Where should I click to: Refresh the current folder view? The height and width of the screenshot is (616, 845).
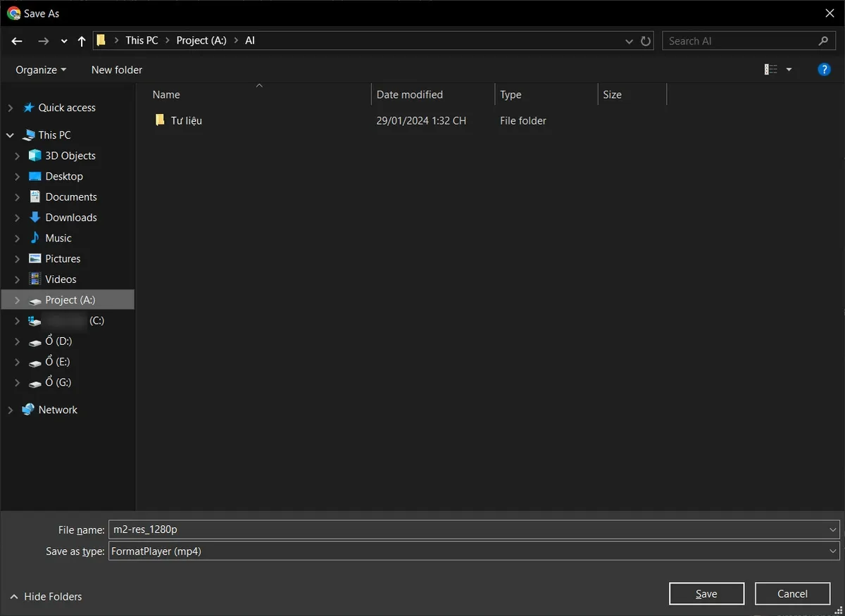(646, 41)
